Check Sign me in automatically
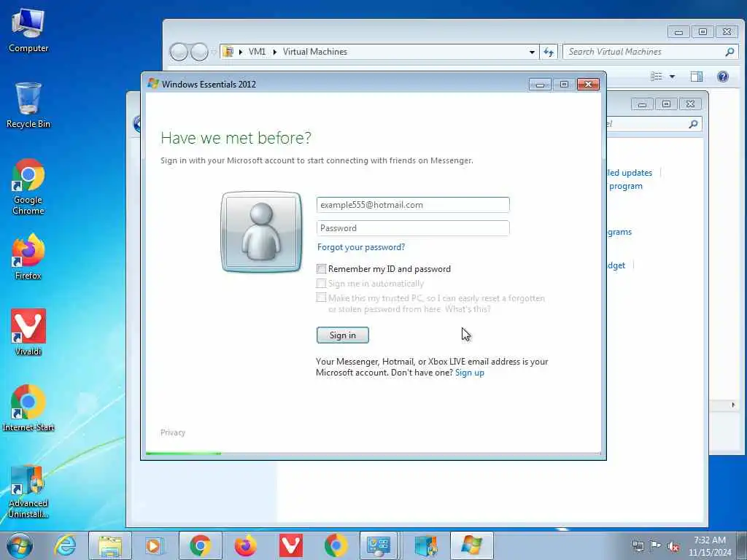This screenshot has height=560, width=747. (x=322, y=284)
